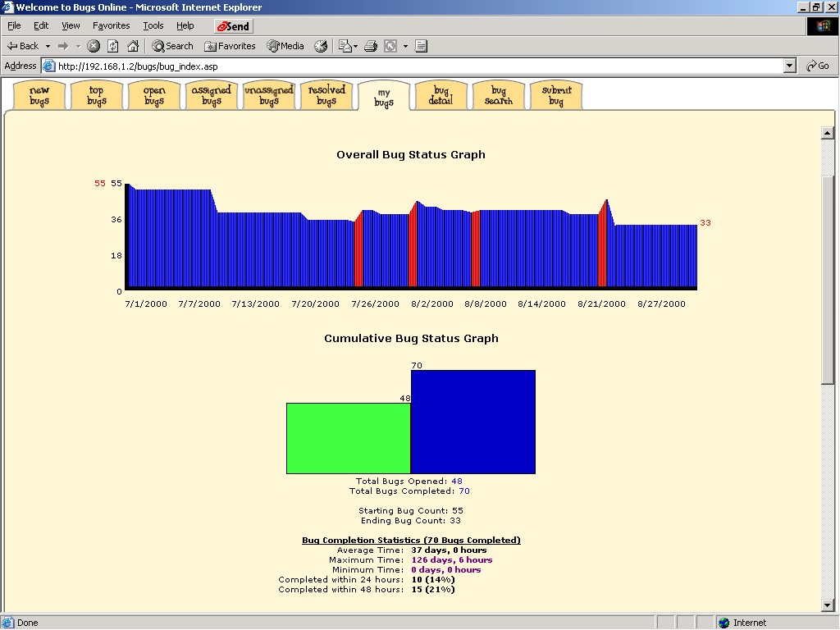
Task: Go to the Home page icon
Action: click(x=133, y=46)
